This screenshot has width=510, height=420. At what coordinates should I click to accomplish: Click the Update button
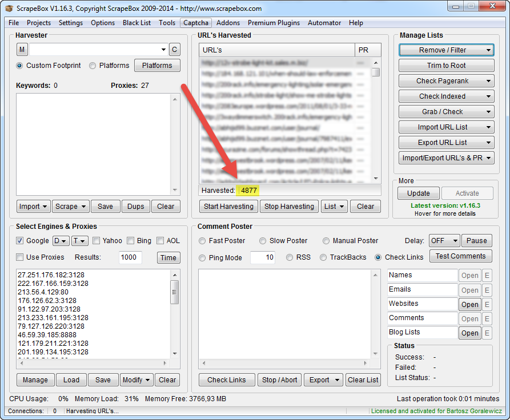tap(418, 193)
